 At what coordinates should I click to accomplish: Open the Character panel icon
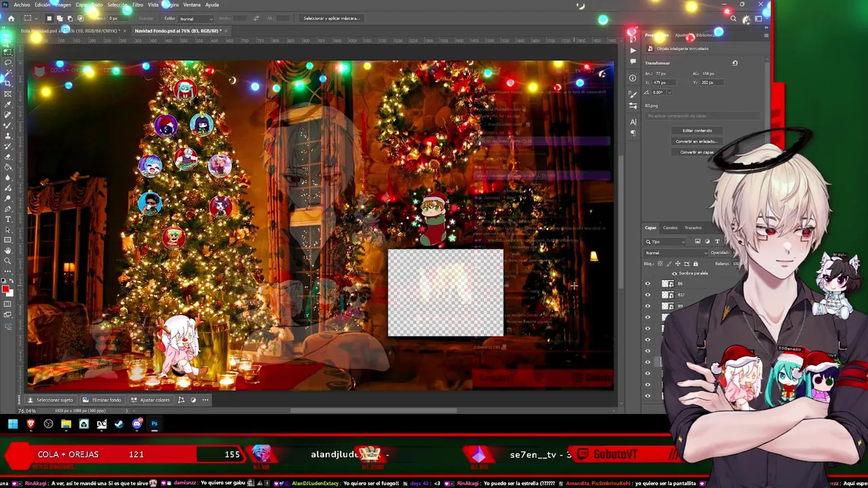pos(633,122)
